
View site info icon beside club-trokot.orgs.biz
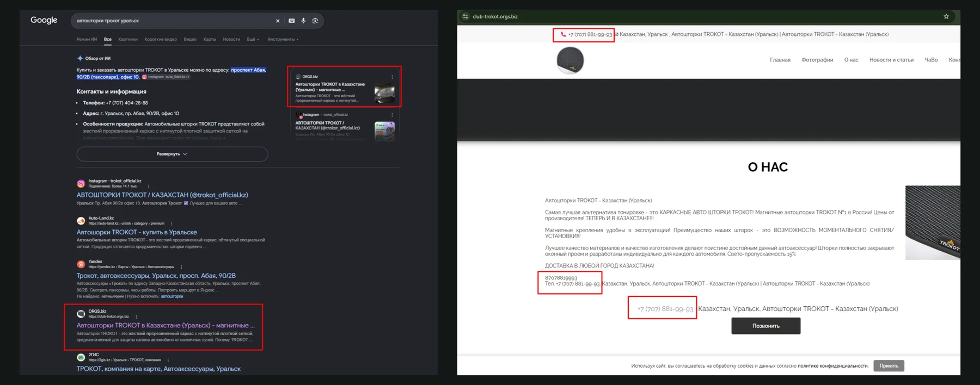[465, 16]
